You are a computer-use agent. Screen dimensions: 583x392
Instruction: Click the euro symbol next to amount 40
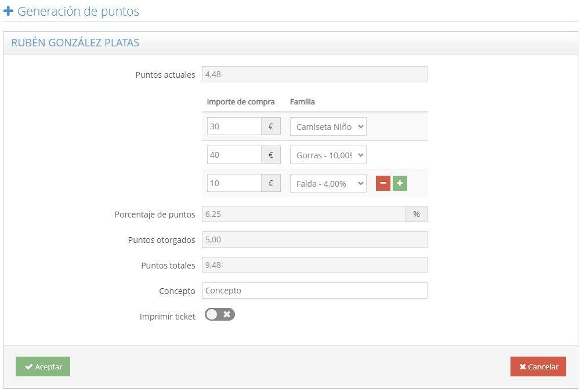(271, 155)
